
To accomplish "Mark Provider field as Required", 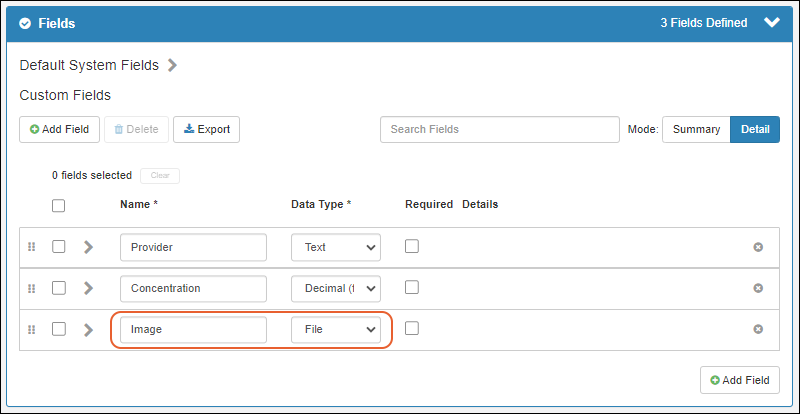I will [x=412, y=247].
